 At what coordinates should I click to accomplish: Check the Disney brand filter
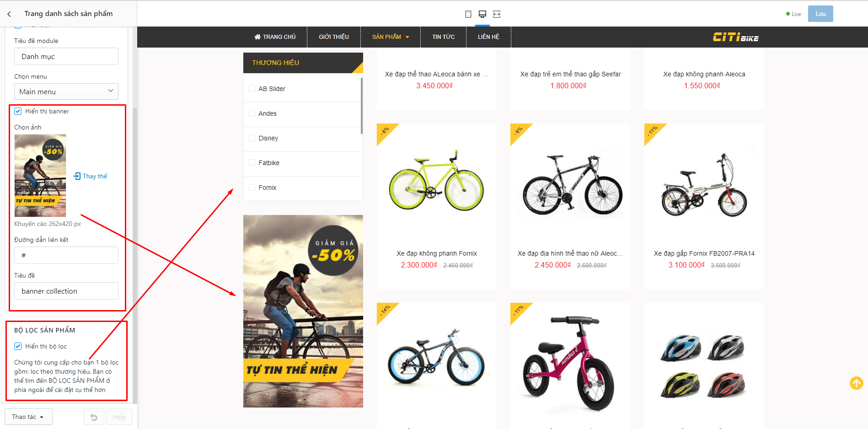tap(252, 138)
